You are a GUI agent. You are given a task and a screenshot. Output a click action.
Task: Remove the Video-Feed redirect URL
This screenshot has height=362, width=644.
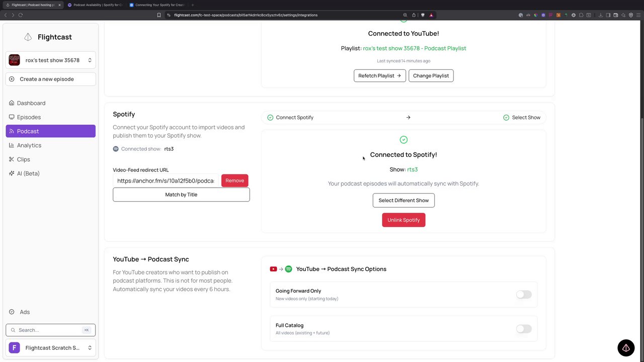pos(235,180)
